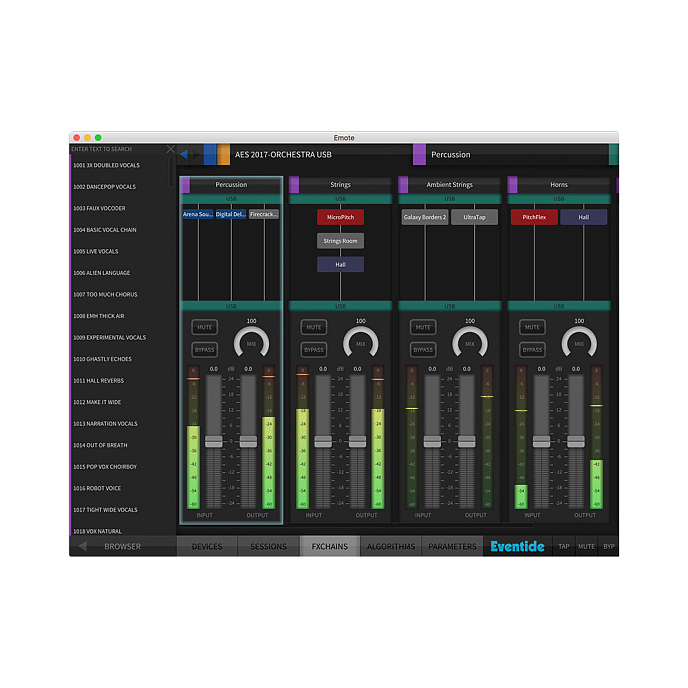The image size is (688, 688).
Task: Click purple block next to Percussion header
Action: (x=419, y=154)
